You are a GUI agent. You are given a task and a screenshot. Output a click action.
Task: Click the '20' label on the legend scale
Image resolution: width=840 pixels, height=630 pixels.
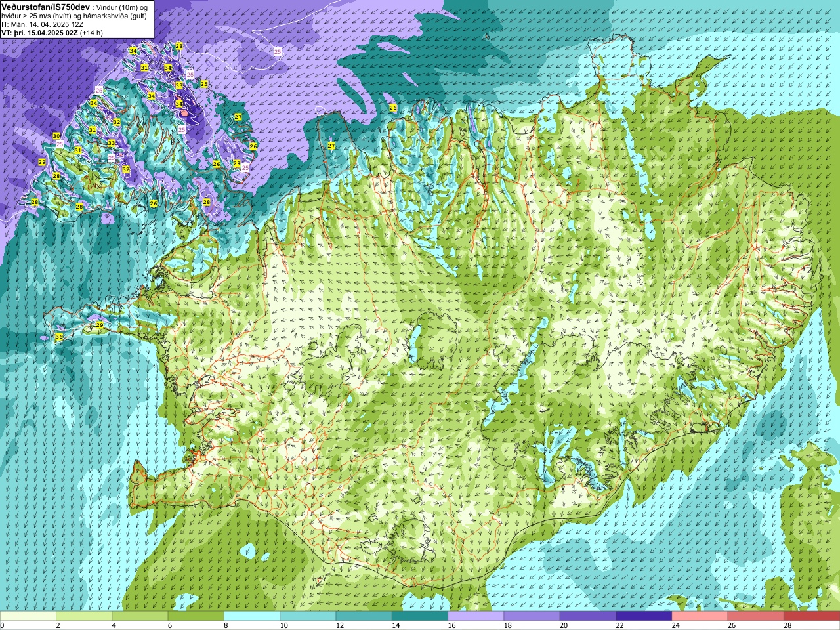tap(564, 625)
